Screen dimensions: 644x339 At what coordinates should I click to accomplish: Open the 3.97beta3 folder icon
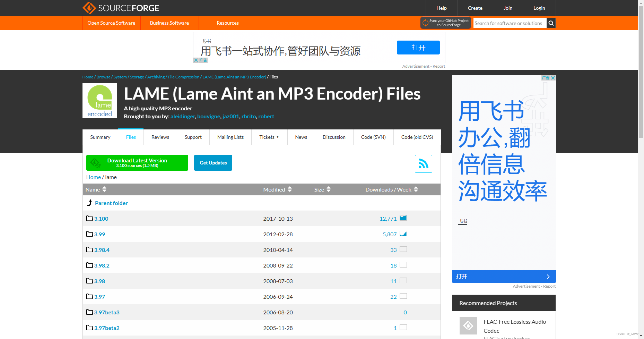[x=89, y=312]
